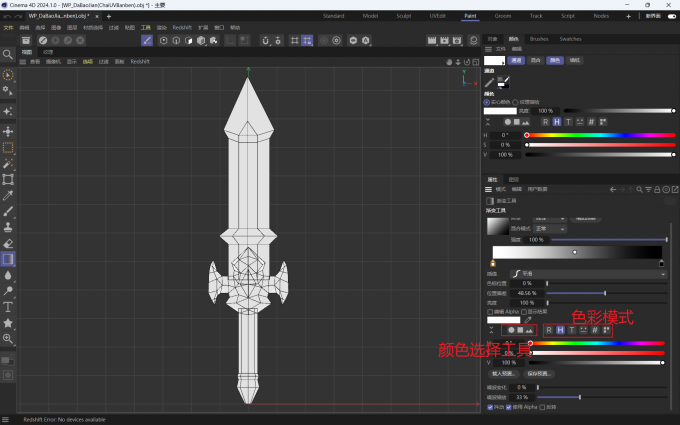
Task: Select the solid color radio button
Action: pyautogui.click(x=487, y=102)
